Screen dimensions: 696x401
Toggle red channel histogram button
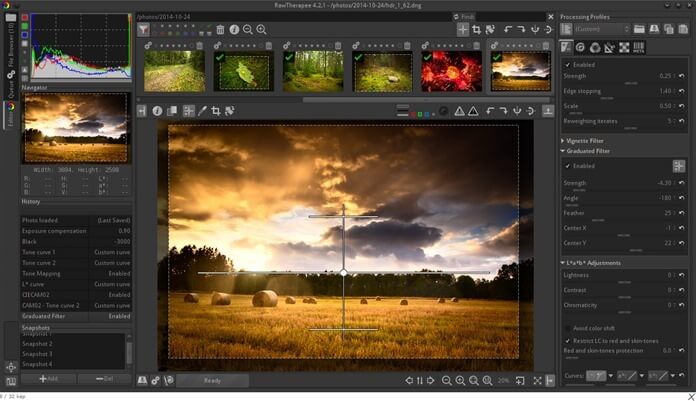tap(25, 17)
